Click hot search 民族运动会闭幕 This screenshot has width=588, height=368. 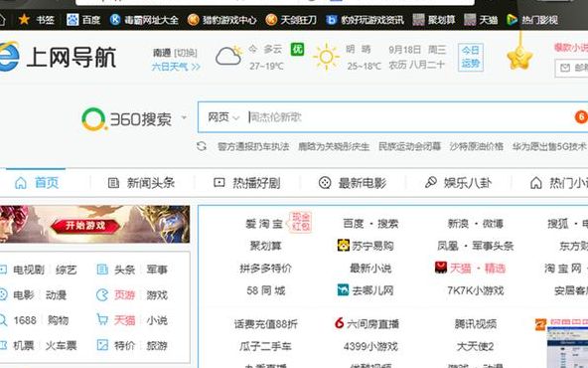tap(409, 146)
